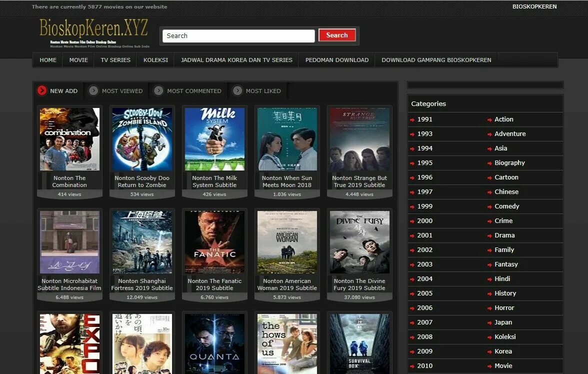Click the red Search button
Screen dimensions: 588x374
tap(337, 35)
